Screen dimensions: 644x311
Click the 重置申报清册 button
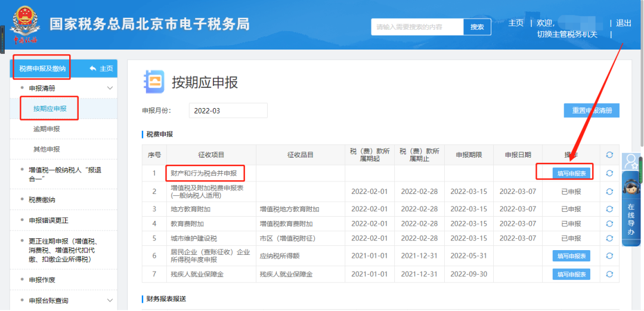point(592,110)
